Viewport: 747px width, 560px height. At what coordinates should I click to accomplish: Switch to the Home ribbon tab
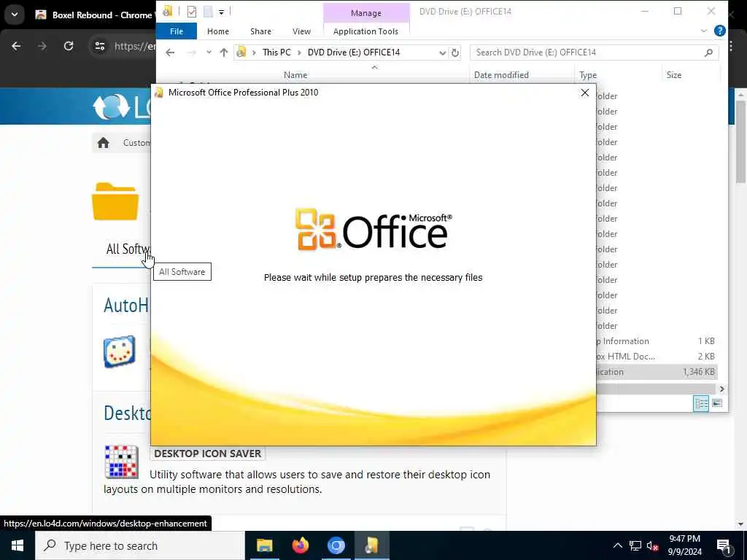tap(218, 31)
